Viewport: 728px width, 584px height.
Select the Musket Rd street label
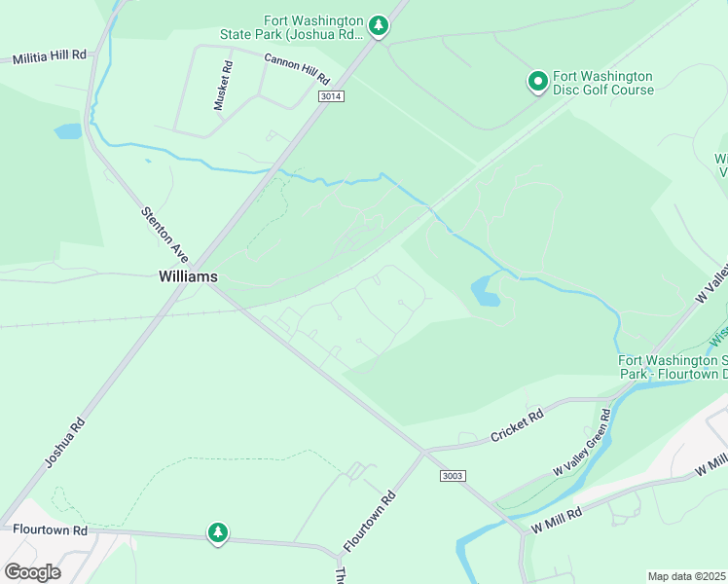223,86
